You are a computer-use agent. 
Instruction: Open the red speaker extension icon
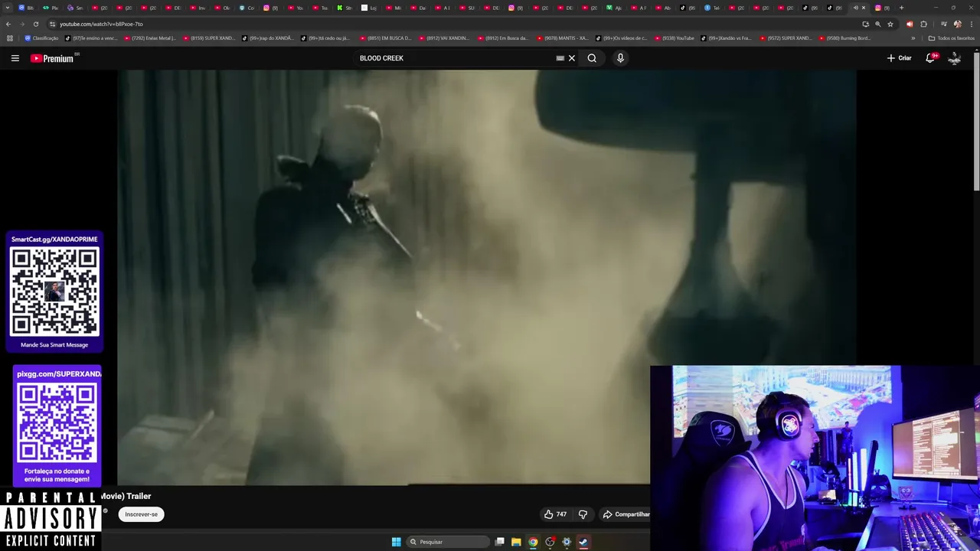point(910,24)
